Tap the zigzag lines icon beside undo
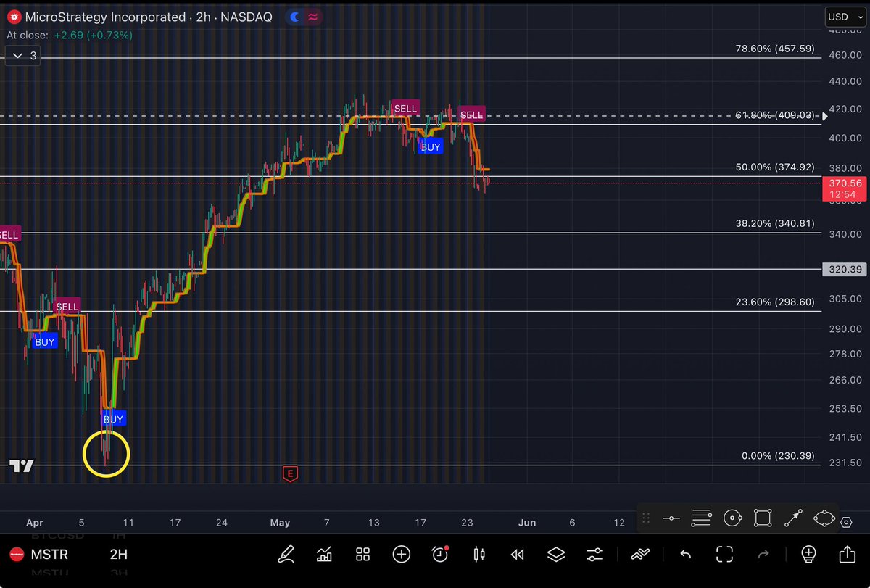 (640, 555)
